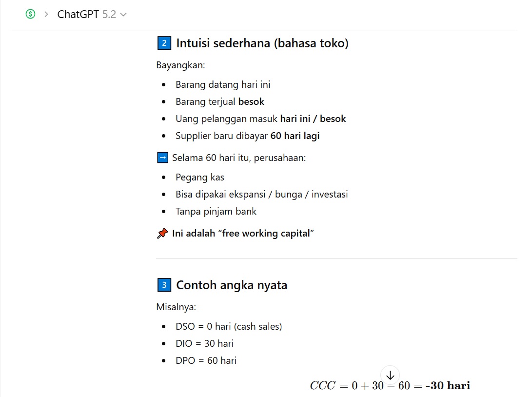Click the red pushpin icon

tap(162, 234)
